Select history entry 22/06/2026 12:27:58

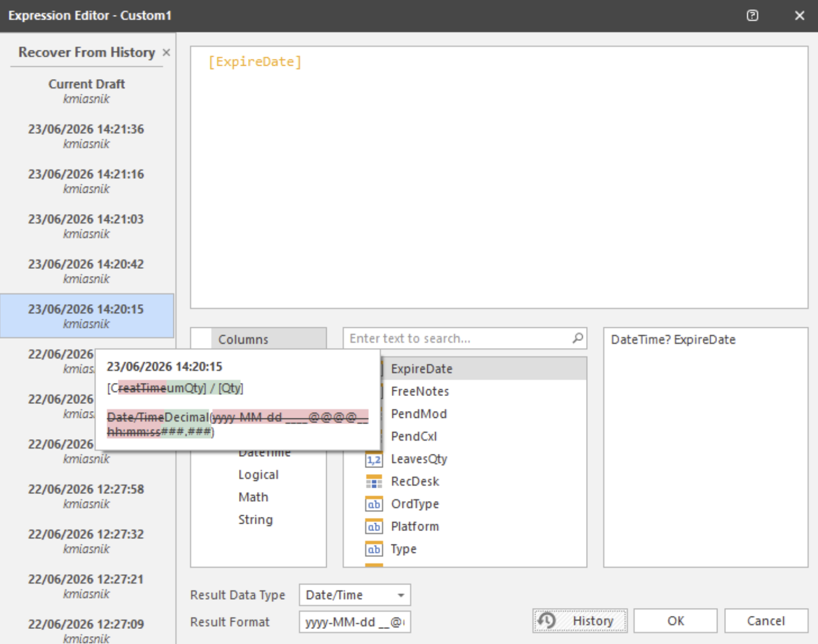(x=86, y=496)
